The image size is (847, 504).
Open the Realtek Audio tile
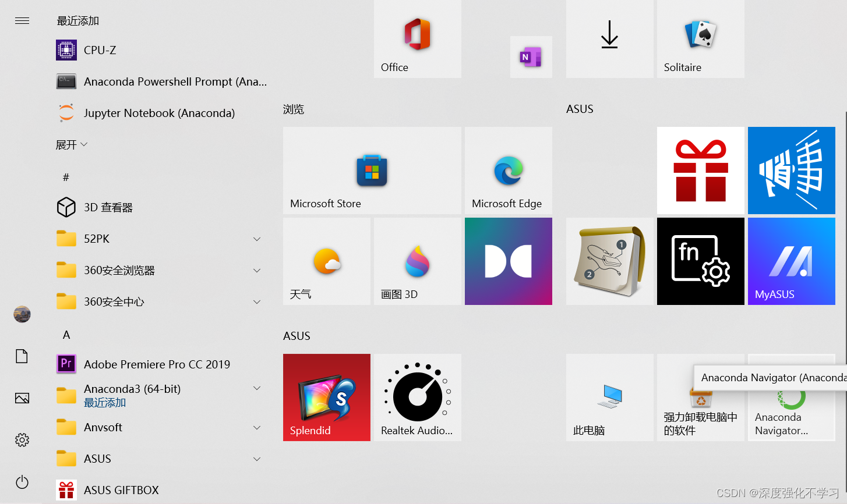418,397
